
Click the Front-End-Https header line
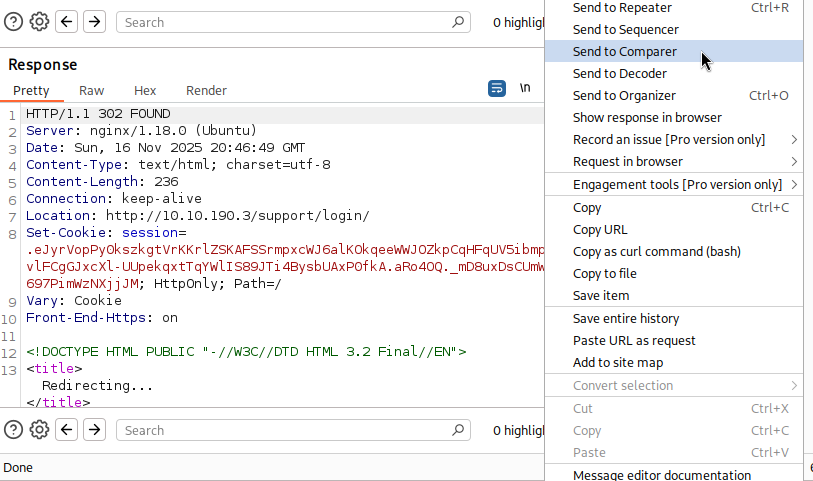102,318
